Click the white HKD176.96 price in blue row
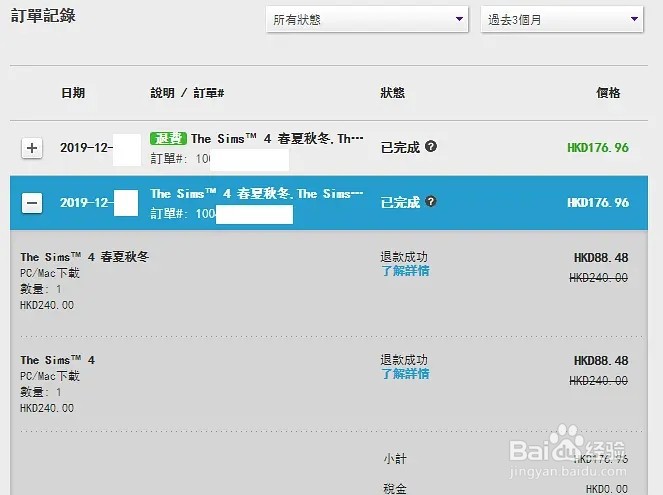The height and width of the screenshot is (495, 663). [598, 202]
